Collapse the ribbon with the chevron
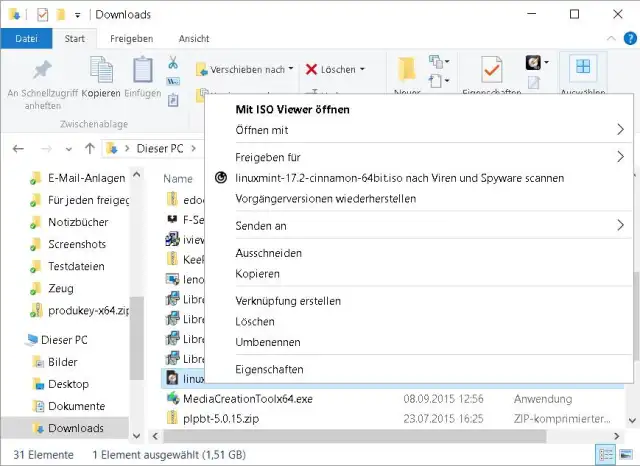Viewport: 640px width, 466px height. [608, 39]
